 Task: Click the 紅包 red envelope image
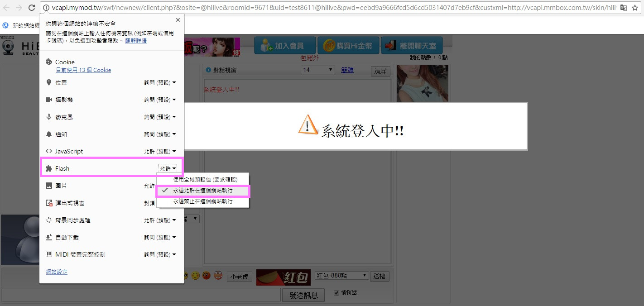284,277
